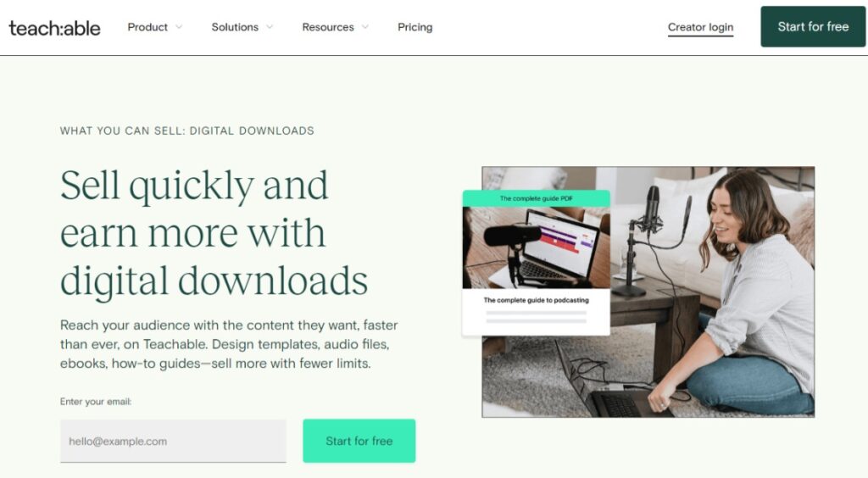Screen dimensions: 868x478
Task: Expand the chevron beside Solutions
Action: coord(270,27)
